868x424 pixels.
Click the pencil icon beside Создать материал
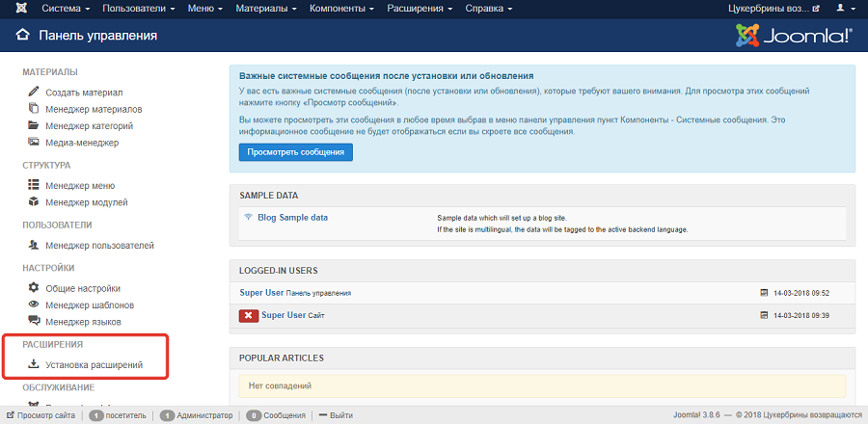pos(34,93)
